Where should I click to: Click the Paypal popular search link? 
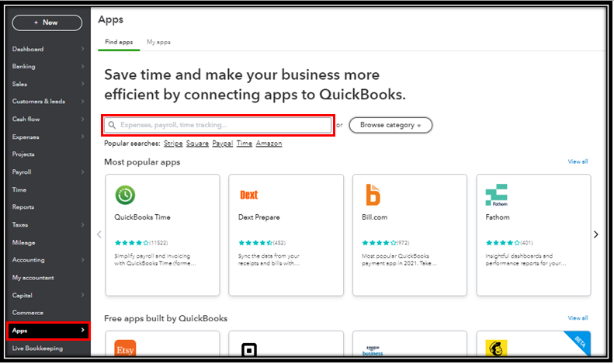coord(223,144)
